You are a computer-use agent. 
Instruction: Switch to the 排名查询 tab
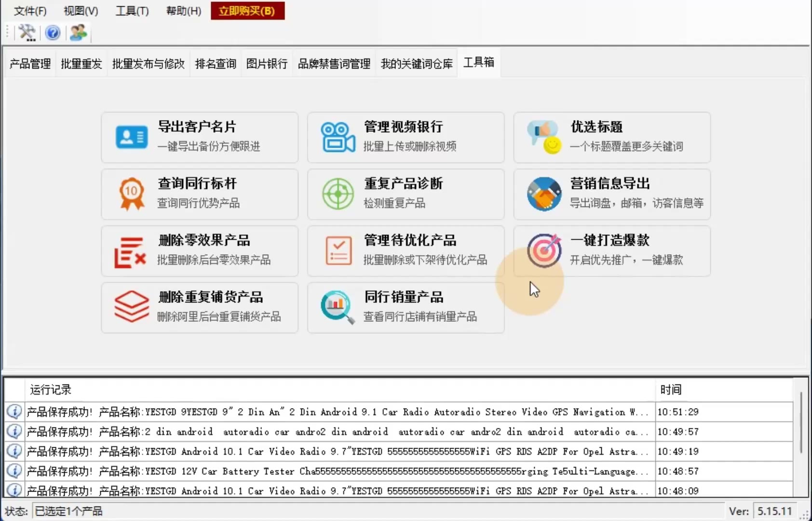216,64
